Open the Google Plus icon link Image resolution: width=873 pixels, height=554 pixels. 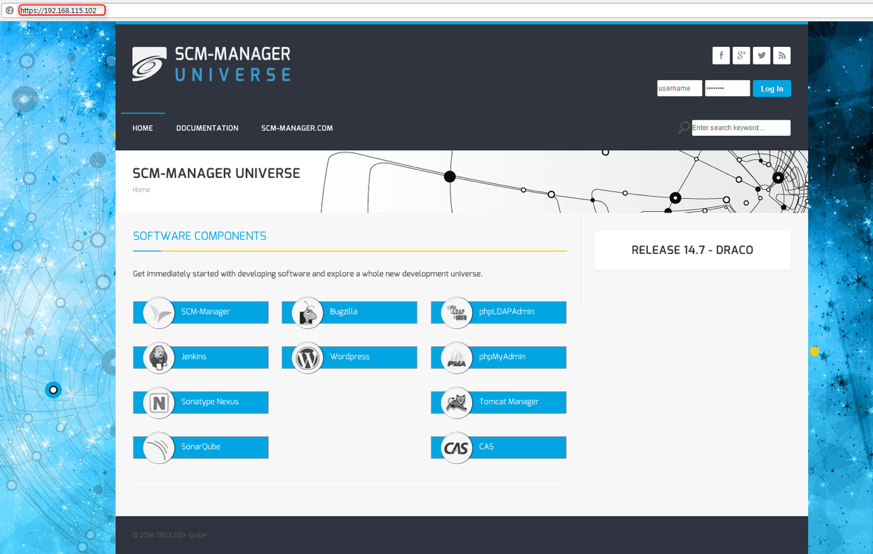(x=741, y=56)
